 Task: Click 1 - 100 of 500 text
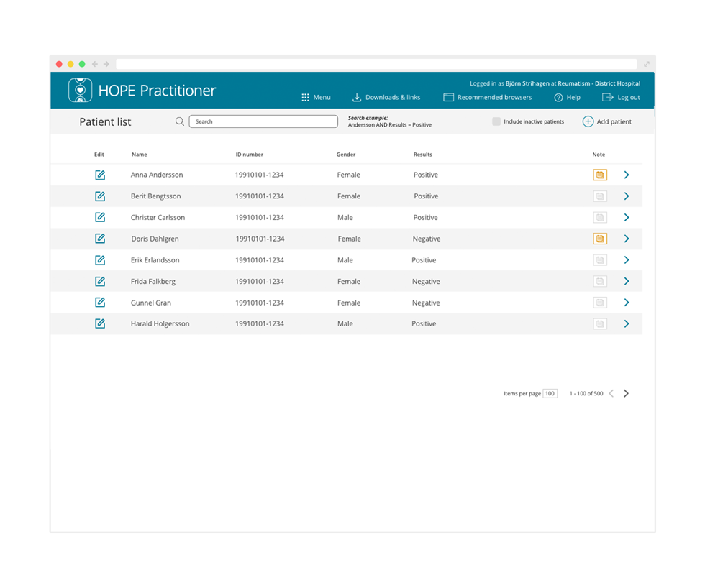click(586, 393)
